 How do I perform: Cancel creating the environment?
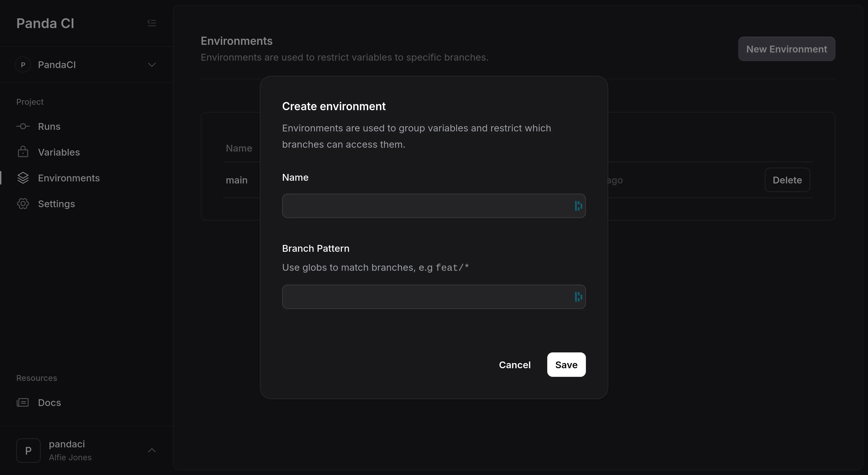coord(515,364)
